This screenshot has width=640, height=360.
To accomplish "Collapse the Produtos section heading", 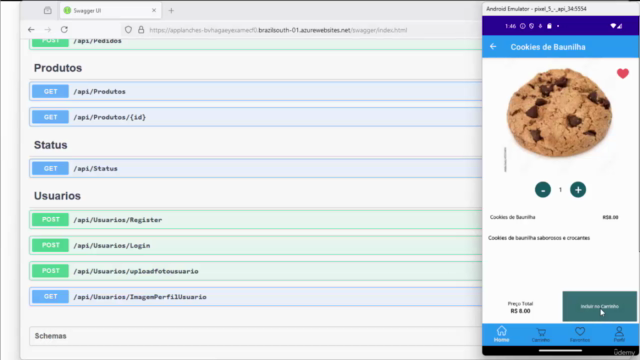I will (x=58, y=68).
